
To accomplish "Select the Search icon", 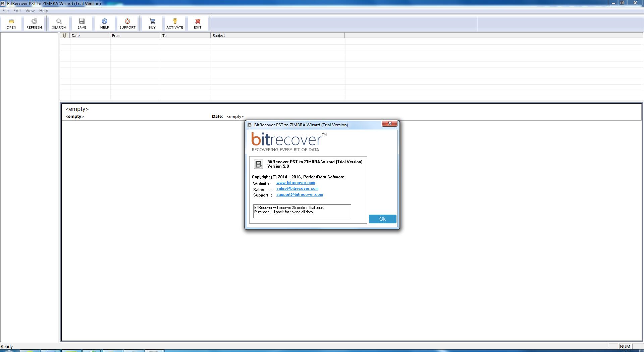I will (59, 23).
